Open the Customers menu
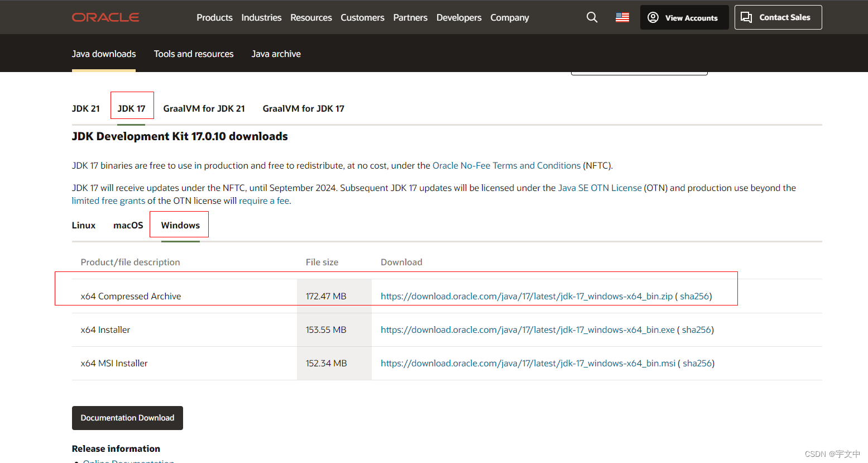The image size is (868, 463). 362,17
